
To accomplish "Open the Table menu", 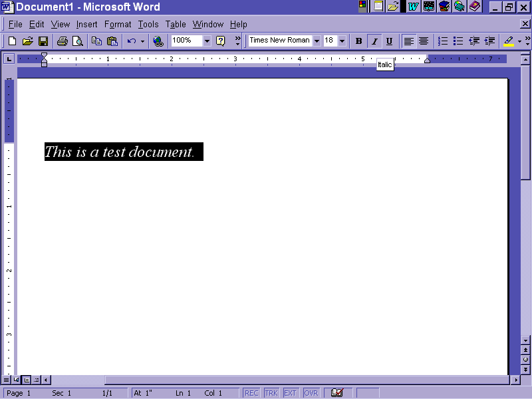I will point(176,25).
